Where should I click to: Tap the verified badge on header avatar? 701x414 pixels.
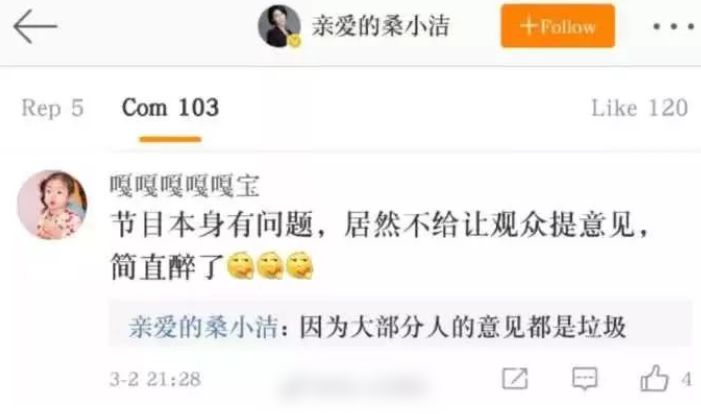click(x=295, y=42)
